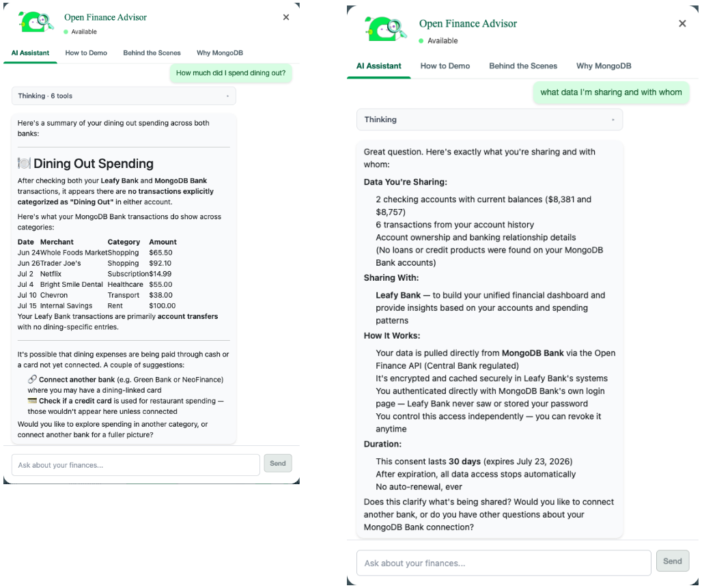This screenshot has height=588, width=702.
Task: Click the green Available status dot in right panel
Action: [421, 41]
